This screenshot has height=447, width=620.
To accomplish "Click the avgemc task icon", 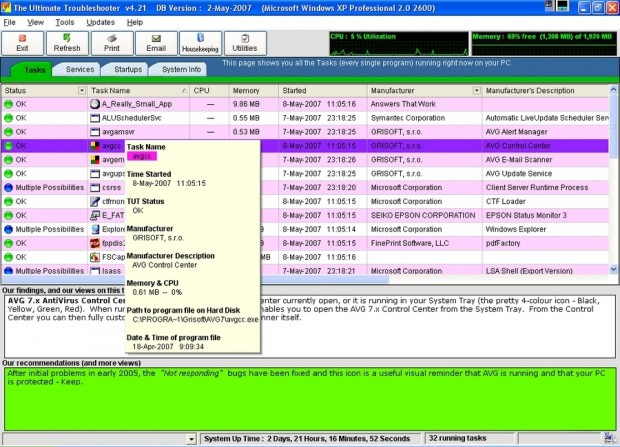I will [95, 160].
